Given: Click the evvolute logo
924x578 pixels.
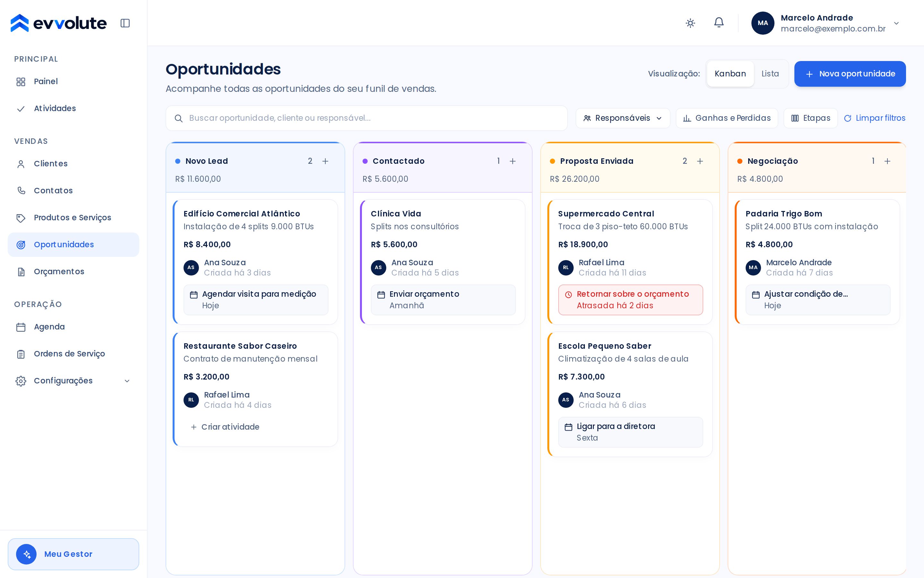Looking at the screenshot, I should [58, 23].
